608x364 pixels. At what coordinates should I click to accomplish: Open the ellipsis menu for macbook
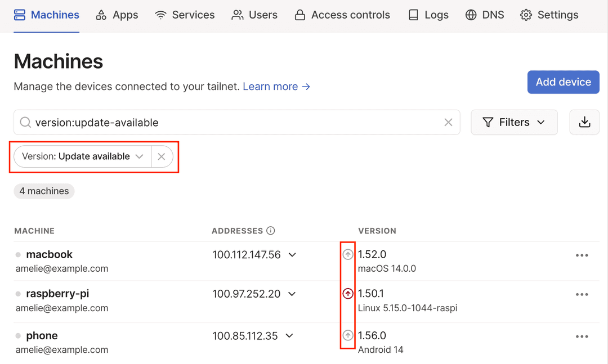point(582,255)
